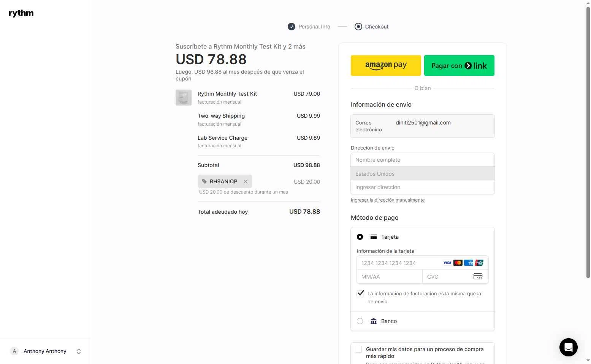This screenshot has width=591, height=364.
Task: Click Ingresar la dirección manualmente link
Action: tap(388, 200)
